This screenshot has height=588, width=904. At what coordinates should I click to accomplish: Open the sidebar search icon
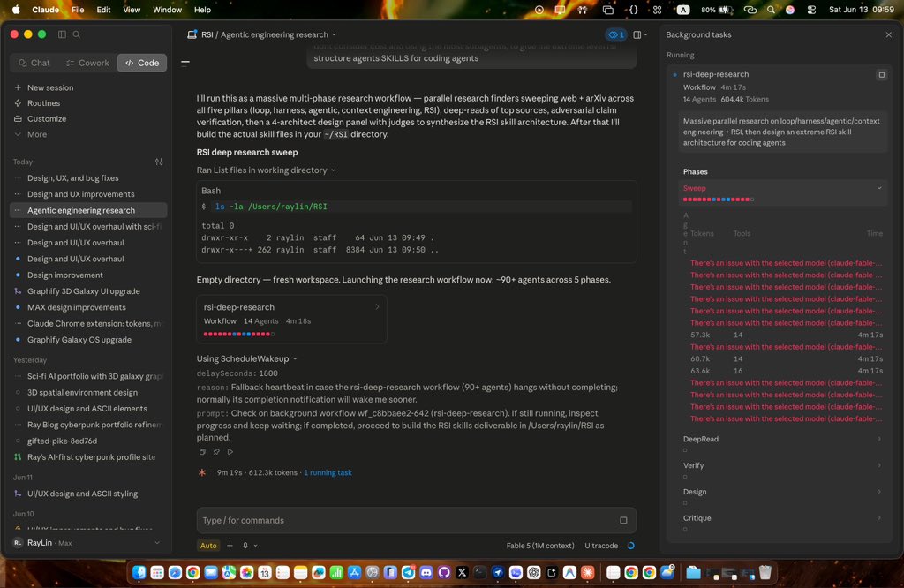77,34
